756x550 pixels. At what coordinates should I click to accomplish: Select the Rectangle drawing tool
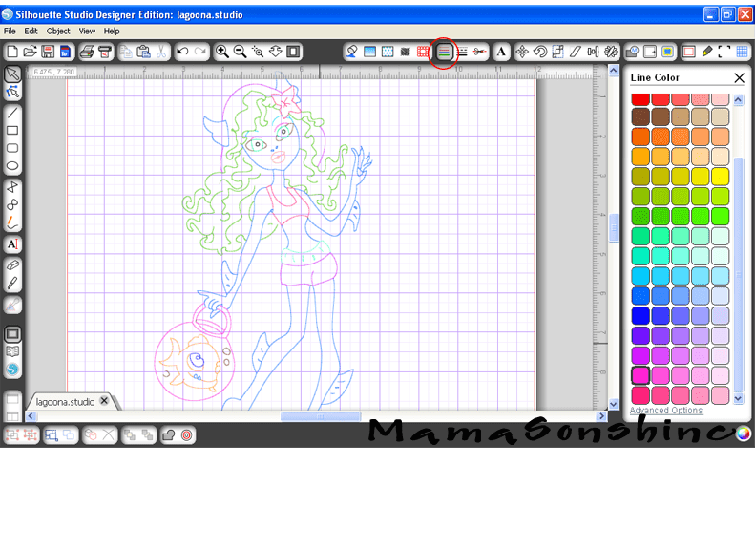point(12,130)
